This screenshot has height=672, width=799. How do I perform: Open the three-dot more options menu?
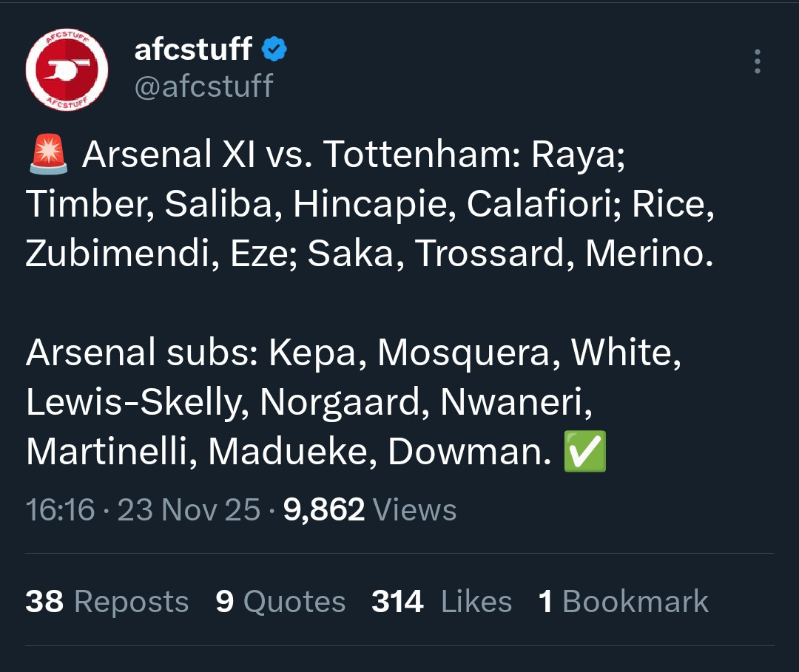pyautogui.click(x=757, y=62)
